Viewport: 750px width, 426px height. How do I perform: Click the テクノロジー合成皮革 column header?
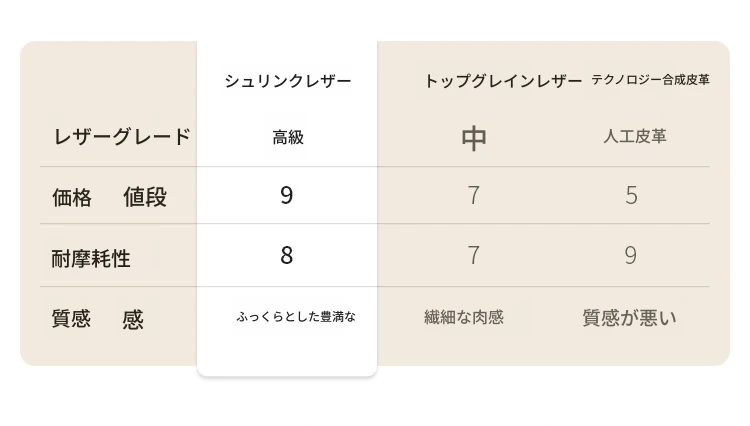pyautogui.click(x=650, y=80)
